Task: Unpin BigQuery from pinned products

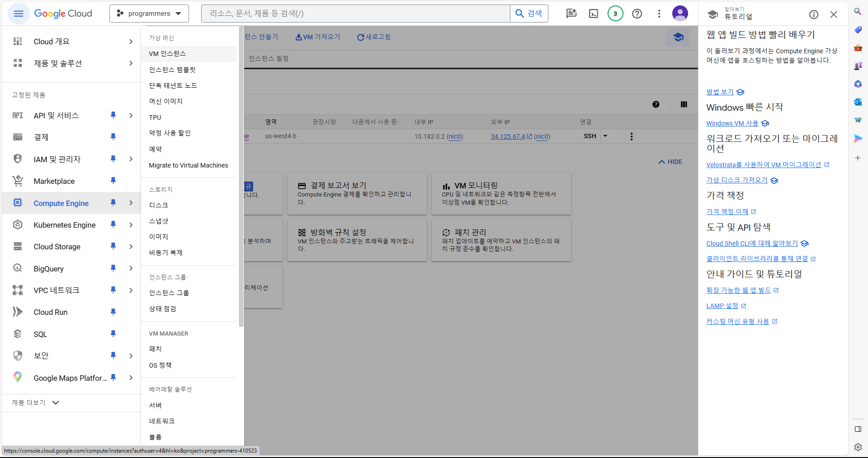Action: (113, 268)
